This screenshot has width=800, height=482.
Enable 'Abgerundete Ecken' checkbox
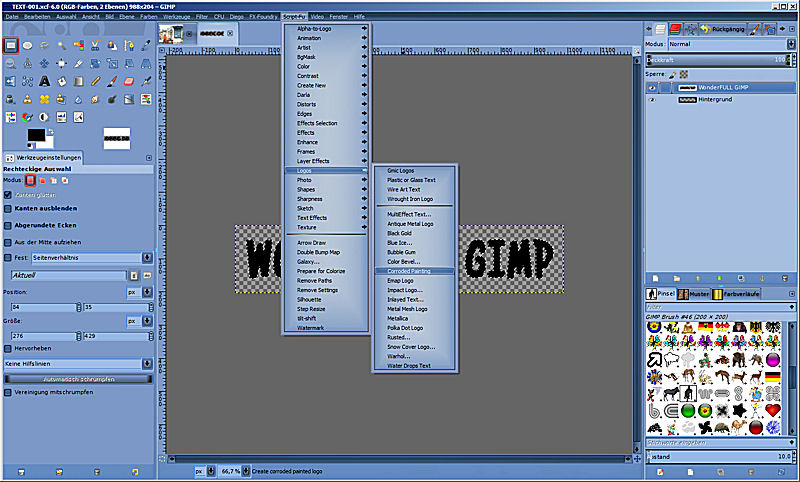pos(8,225)
